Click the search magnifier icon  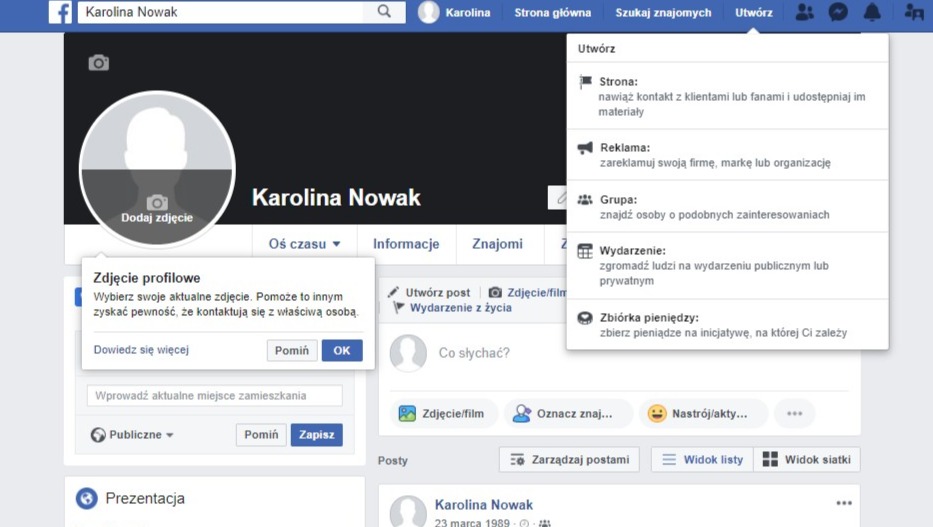384,11
